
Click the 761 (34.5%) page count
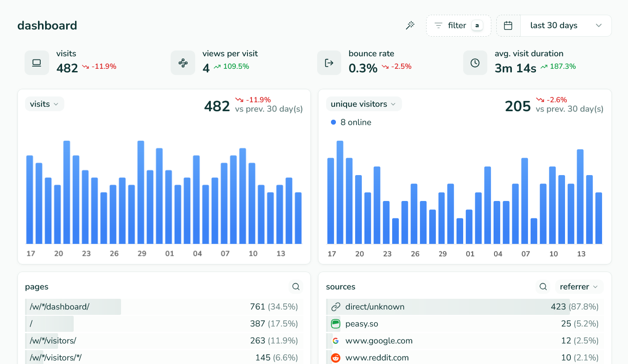pos(274,307)
